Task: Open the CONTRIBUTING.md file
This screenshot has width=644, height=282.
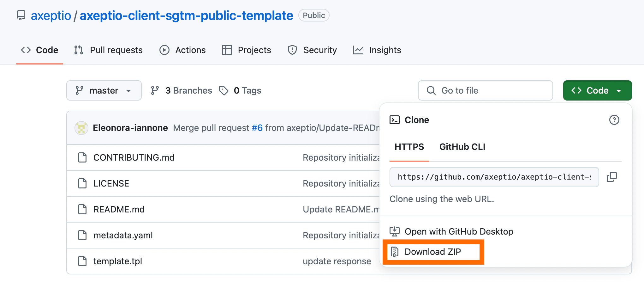Action: tap(134, 157)
